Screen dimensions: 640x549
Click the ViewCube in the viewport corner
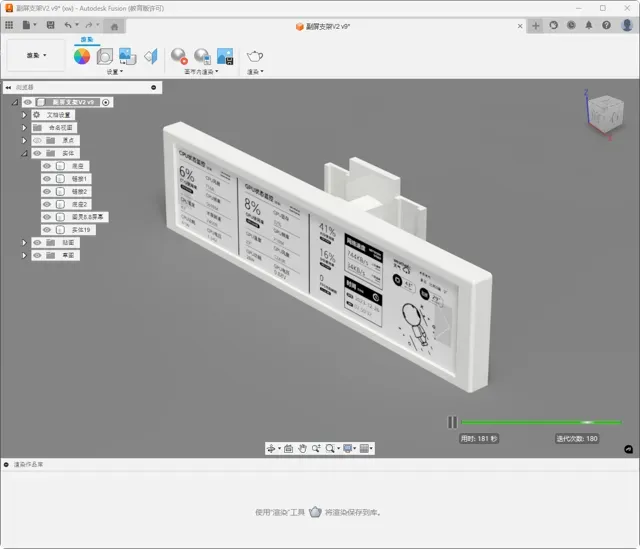[606, 114]
